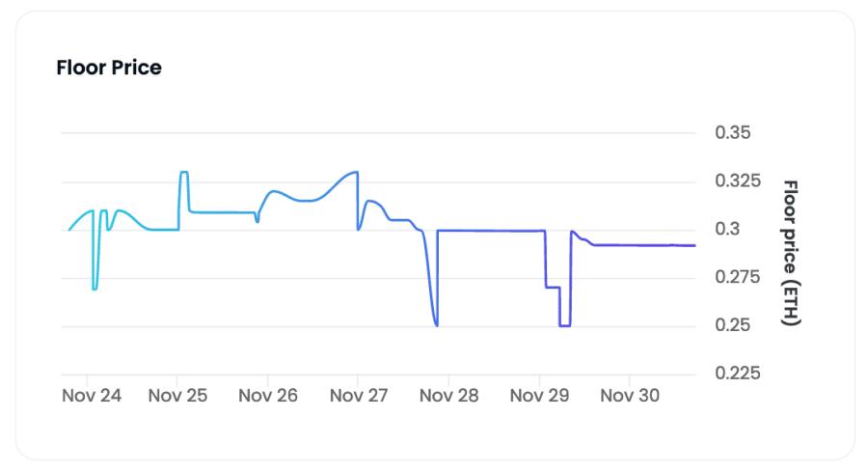Click the Nov 29 date label
868x473 pixels.
point(539,396)
